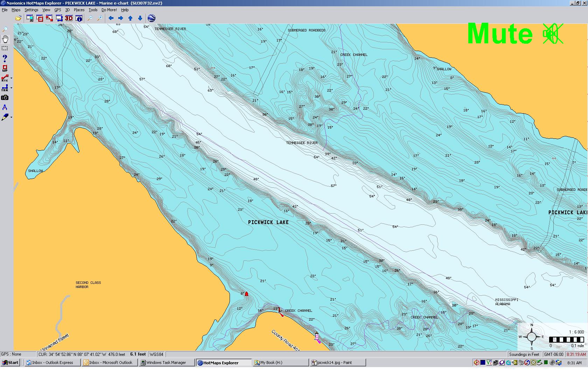Launch the Google Earth globe icon

(152, 18)
